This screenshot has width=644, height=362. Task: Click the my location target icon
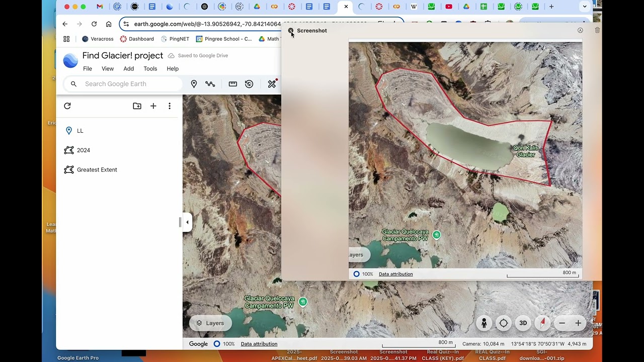(x=504, y=323)
